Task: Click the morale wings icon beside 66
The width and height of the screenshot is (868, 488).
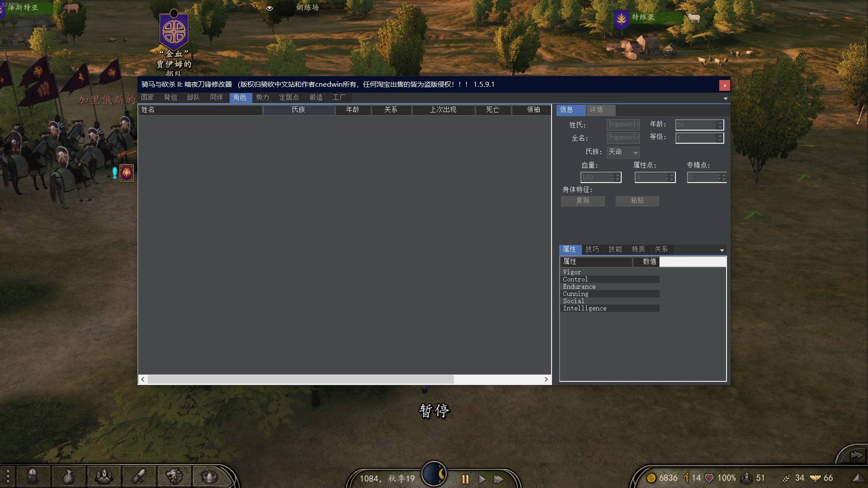Action: (816, 478)
